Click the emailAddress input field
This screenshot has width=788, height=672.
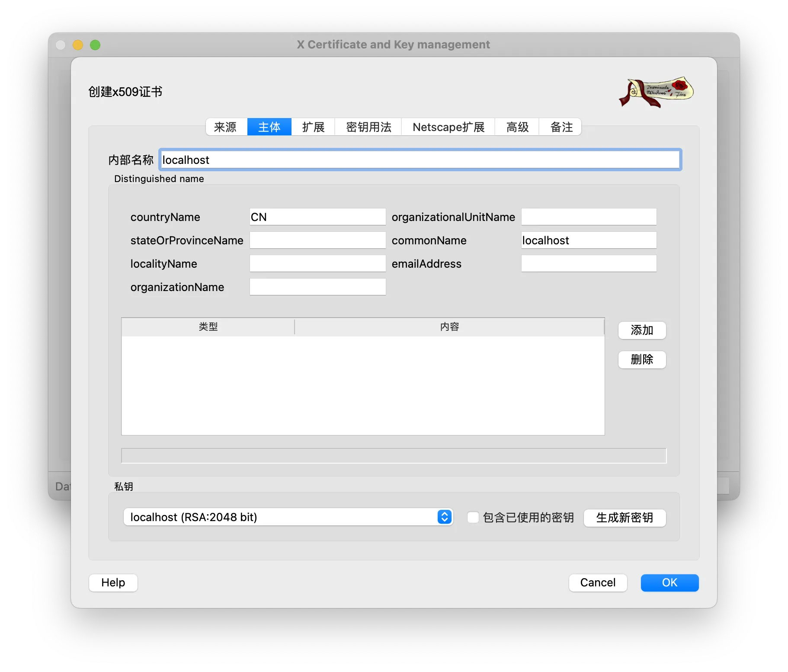(x=589, y=264)
